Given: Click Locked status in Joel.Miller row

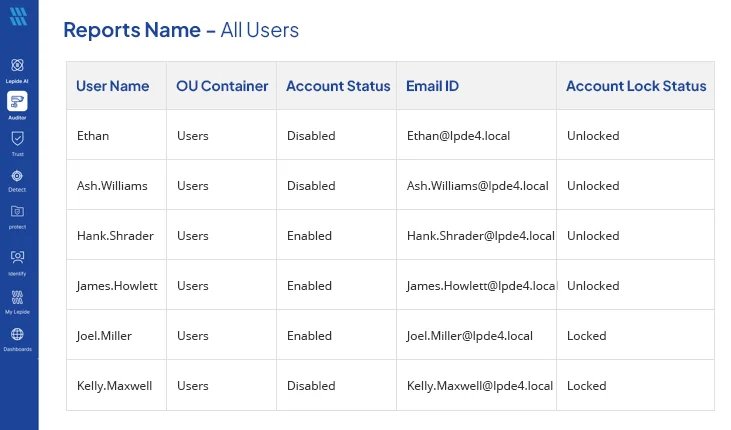Looking at the screenshot, I should coord(586,336).
